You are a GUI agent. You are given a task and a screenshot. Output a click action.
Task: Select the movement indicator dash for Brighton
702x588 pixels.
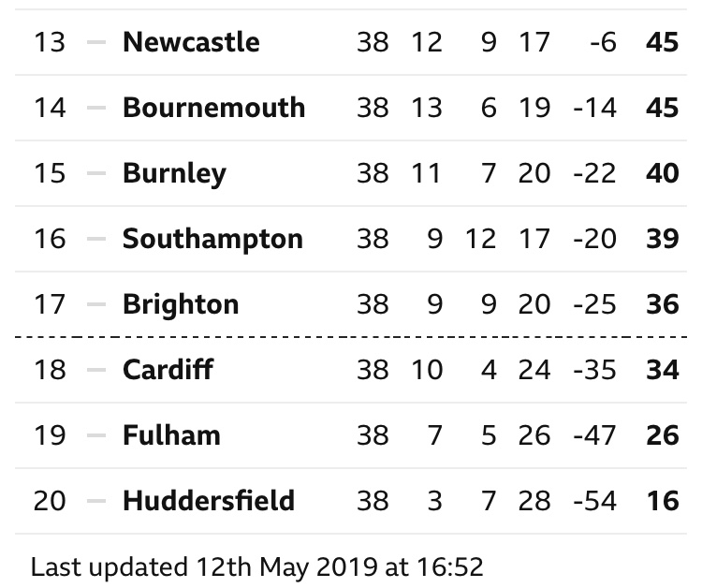(x=96, y=304)
